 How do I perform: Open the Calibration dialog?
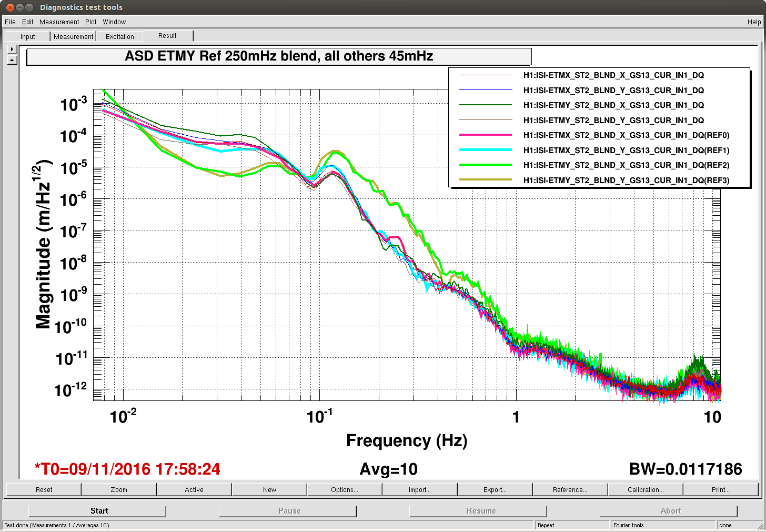pos(646,489)
